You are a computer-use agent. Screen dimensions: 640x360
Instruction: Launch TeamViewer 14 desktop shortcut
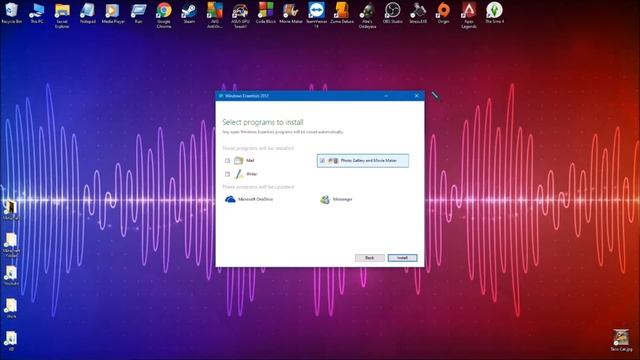[x=316, y=15]
